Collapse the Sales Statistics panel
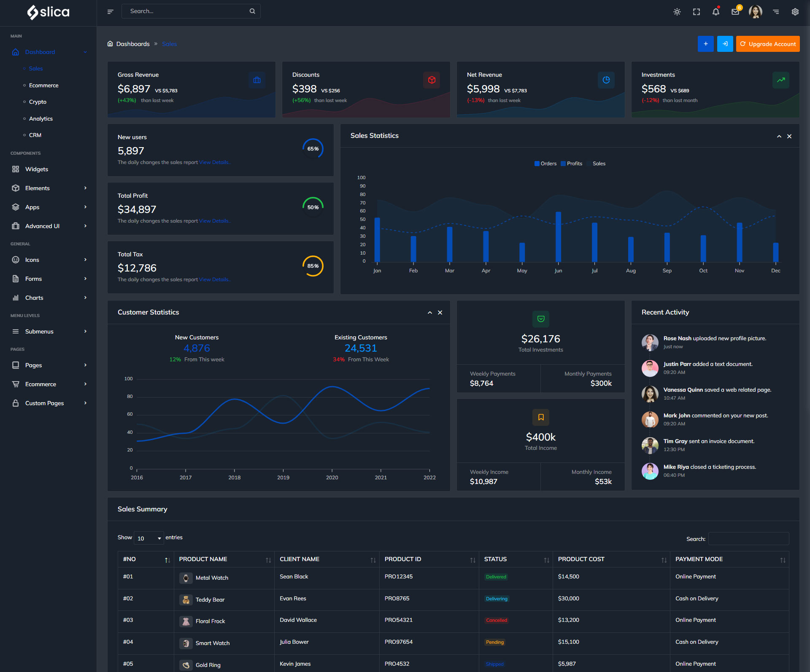Viewport: 810px width, 672px height. click(779, 136)
